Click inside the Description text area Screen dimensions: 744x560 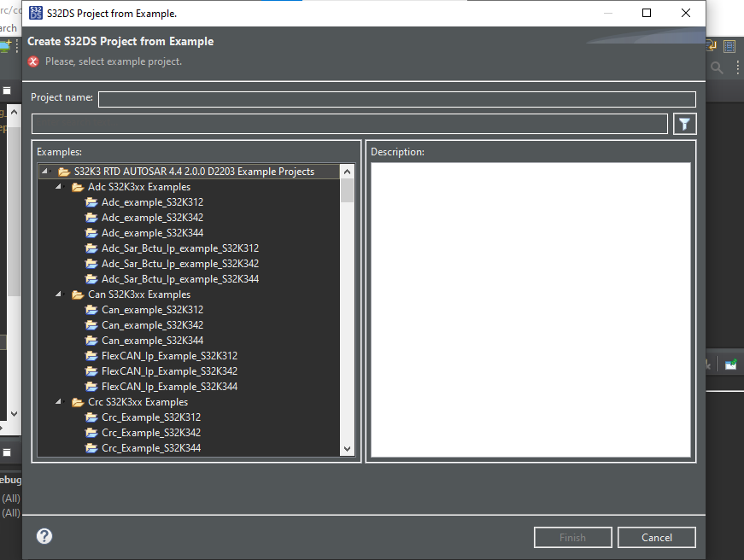click(x=530, y=310)
